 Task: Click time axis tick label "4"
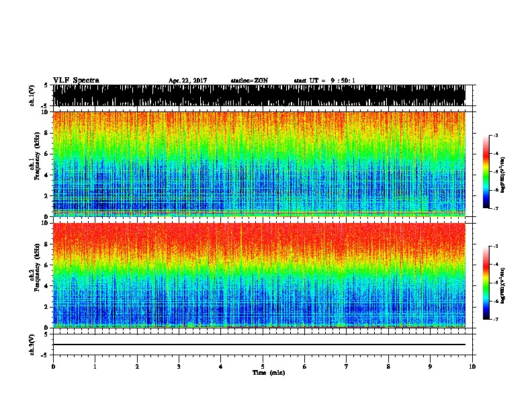pyautogui.click(x=221, y=367)
